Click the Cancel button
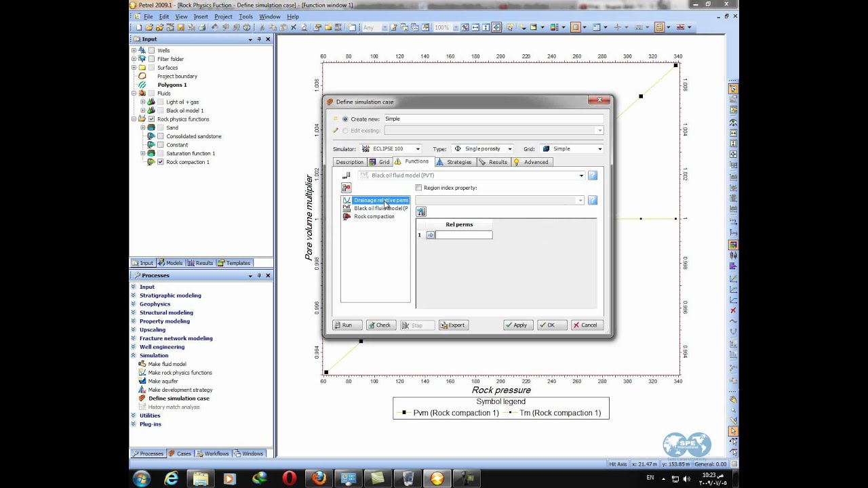This screenshot has width=868, height=488. coord(587,325)
